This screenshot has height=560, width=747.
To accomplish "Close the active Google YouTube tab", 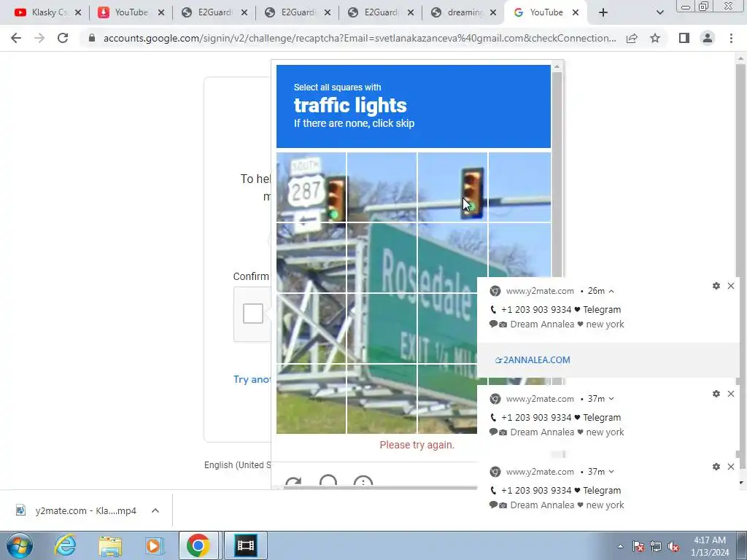I will (x=576, y=12).
